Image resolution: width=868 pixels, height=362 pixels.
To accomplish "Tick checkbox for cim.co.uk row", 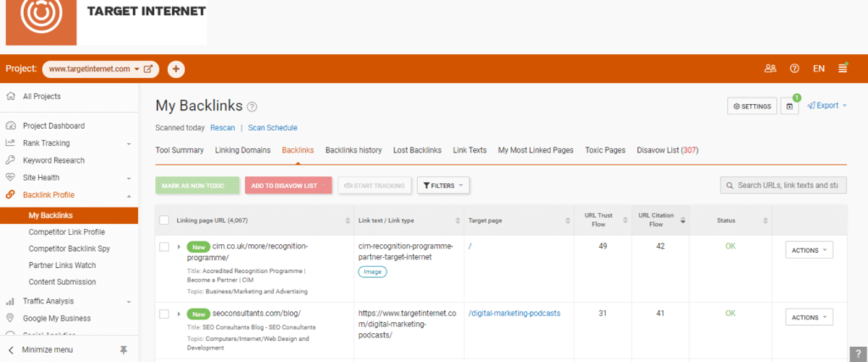I will 164,247.
